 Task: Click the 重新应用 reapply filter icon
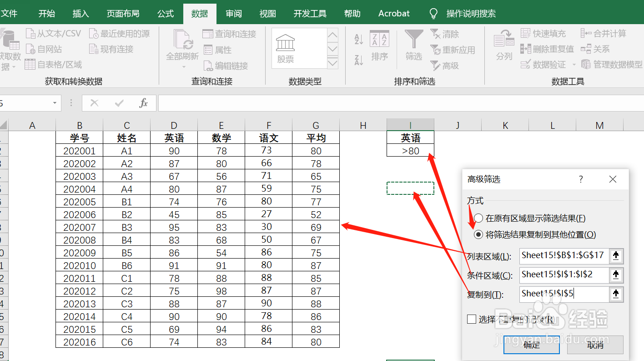[435, 50]
